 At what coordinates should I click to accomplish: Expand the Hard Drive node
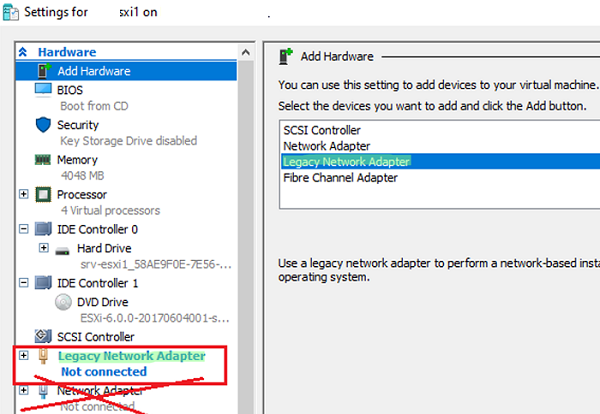coord(44,248)
